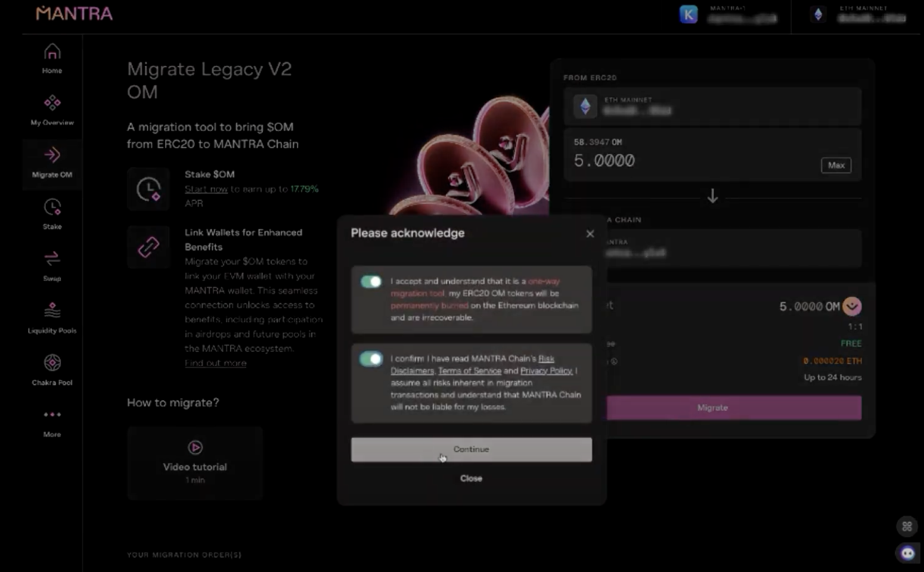Expand the More sidebar menu
Screen dimensions: 924x572
click(x=52, y=422)
